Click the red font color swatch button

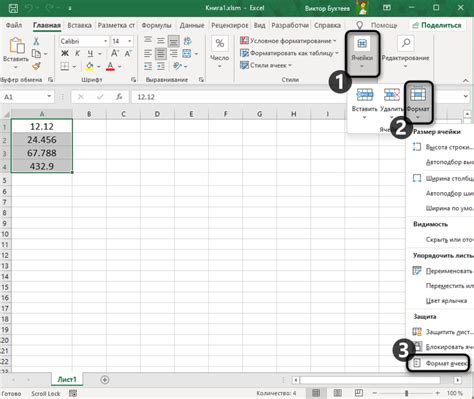(110, 66)
